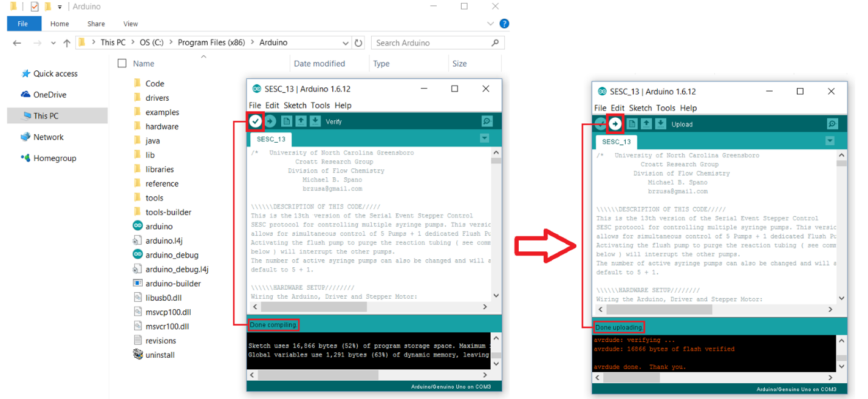Click the Upload arrow button in right Arduino window
Viewport: 868px width, 399px height.
615,124
